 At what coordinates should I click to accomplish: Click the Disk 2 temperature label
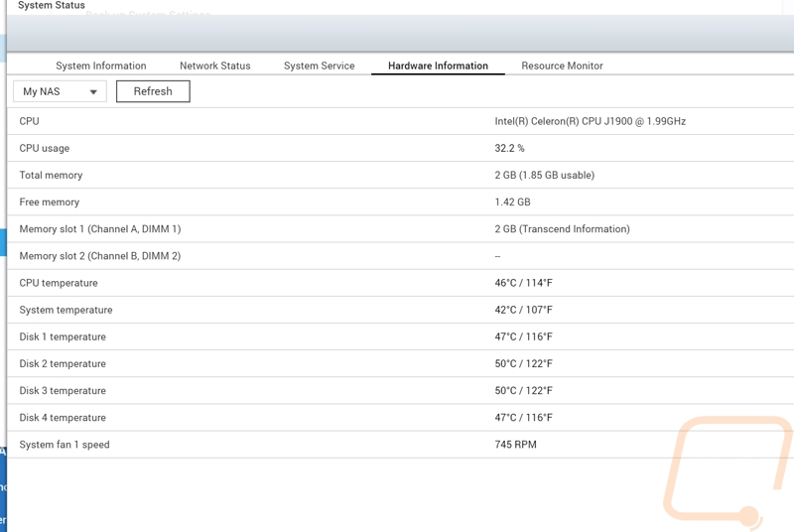[x=63, y=364]
